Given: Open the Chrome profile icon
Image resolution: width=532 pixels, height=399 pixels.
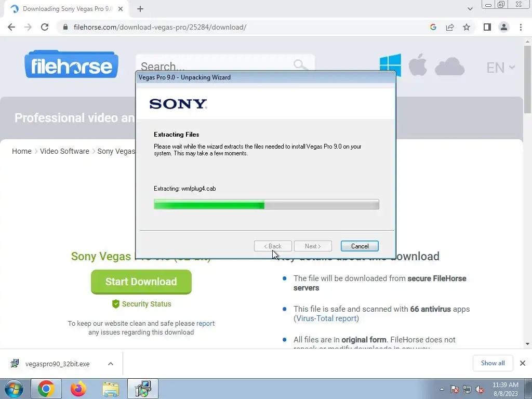Looking at the screenshot, I should [504, 27].
